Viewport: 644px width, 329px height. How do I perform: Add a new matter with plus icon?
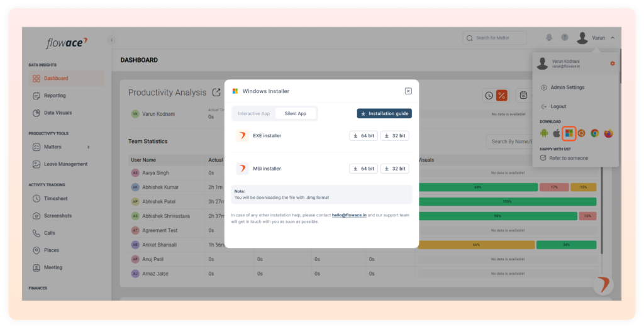click(x=88, y=147)
